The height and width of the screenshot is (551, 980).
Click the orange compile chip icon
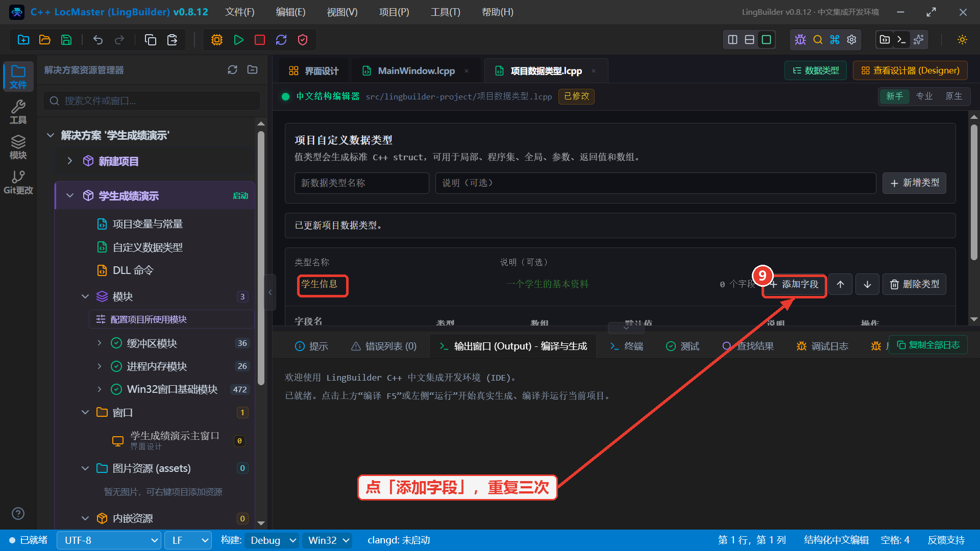[x=217, y=40]
